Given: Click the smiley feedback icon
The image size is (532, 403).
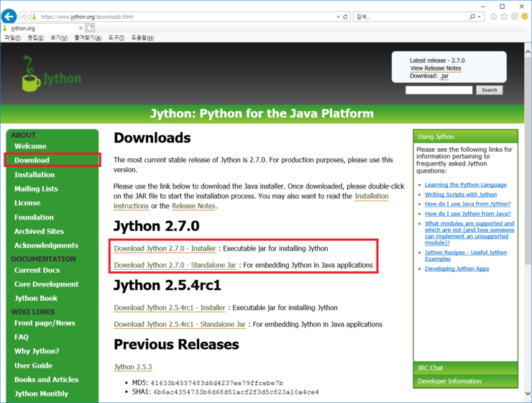Looking at the screenshot, I should (525, 16).
